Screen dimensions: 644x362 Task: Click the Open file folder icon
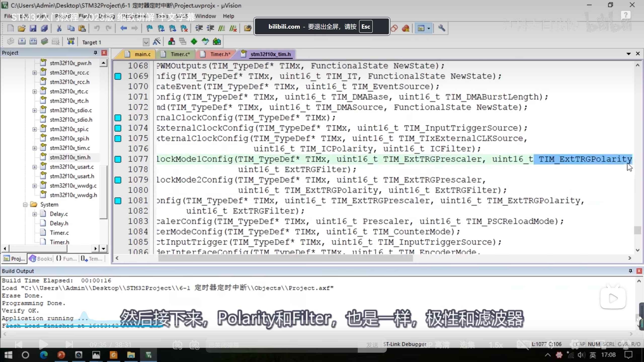[22, 28]
